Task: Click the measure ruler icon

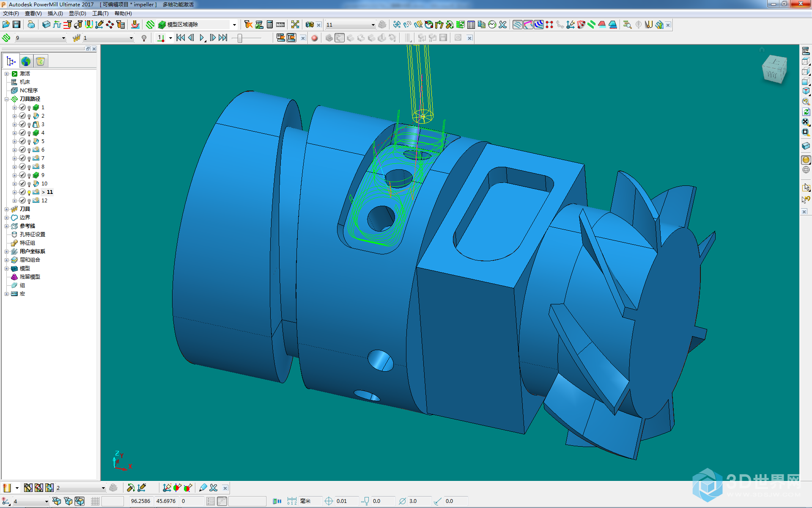Action: coord(280,25)
